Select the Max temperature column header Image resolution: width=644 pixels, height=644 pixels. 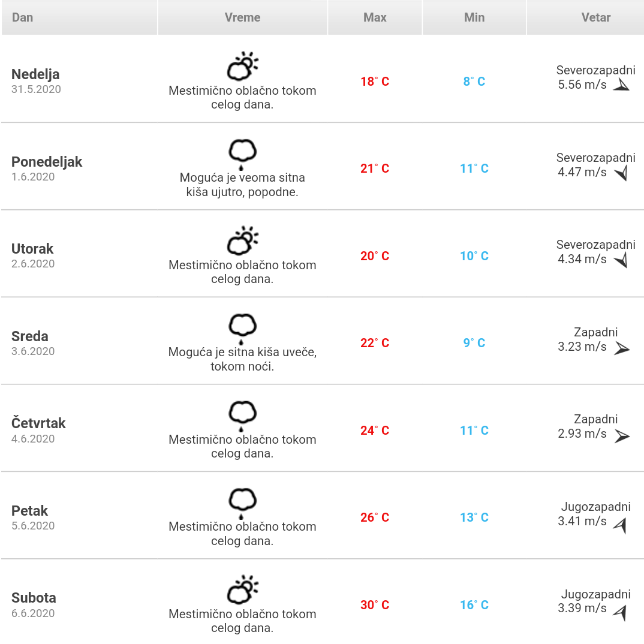[375, 17]
